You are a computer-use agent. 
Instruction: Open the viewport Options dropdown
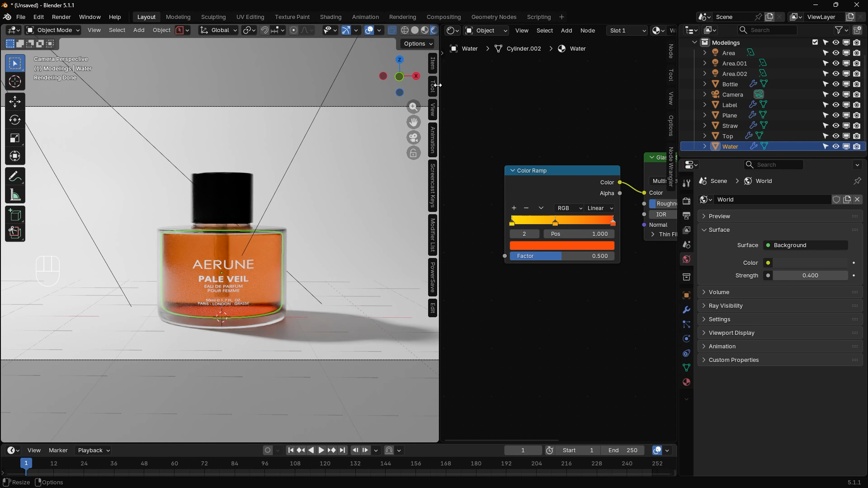coord(418,44)
